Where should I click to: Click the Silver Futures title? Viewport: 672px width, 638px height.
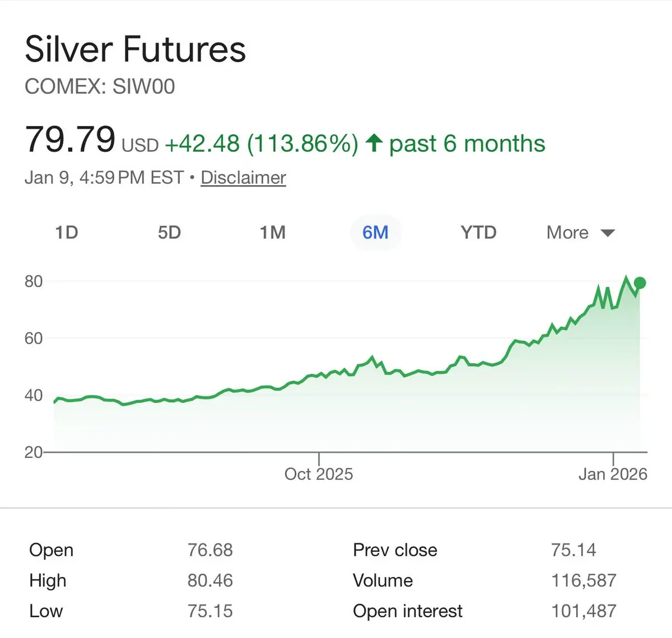point(136,49)
